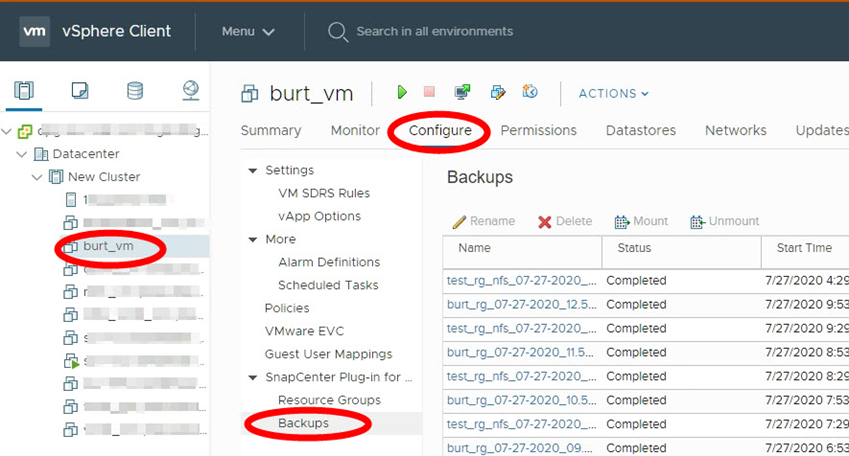Switch to the Monitor tab
Screen dimensions: 849x456
point(355,130)
